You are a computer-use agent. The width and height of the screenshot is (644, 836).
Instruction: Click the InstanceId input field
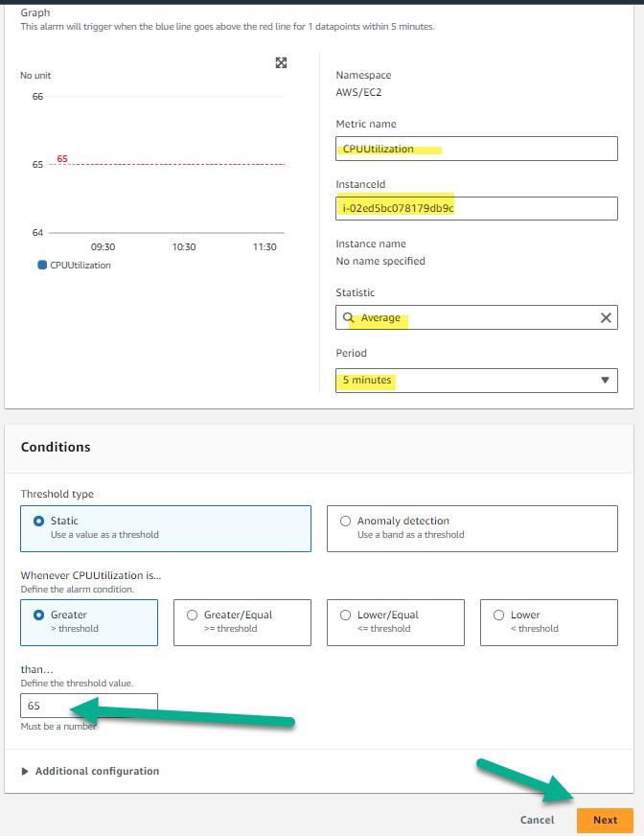coord(476,208)
